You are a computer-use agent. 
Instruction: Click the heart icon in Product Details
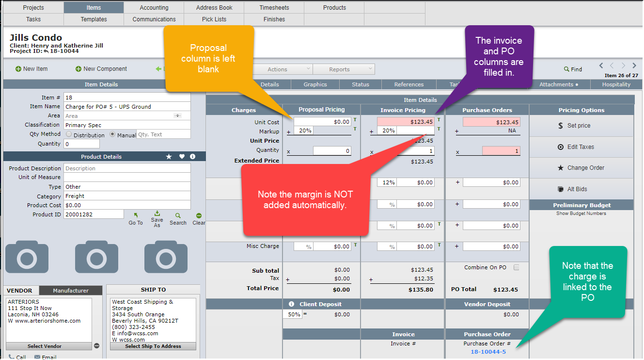click(182, 157)
